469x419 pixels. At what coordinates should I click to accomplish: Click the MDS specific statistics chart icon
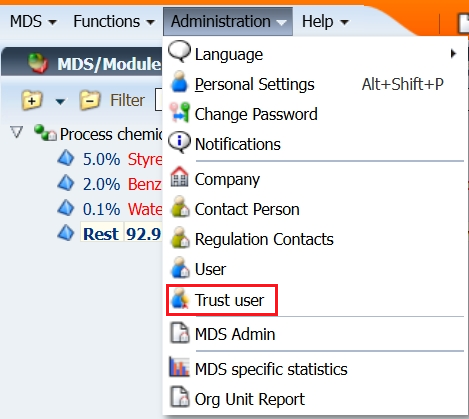coord(179,367)
